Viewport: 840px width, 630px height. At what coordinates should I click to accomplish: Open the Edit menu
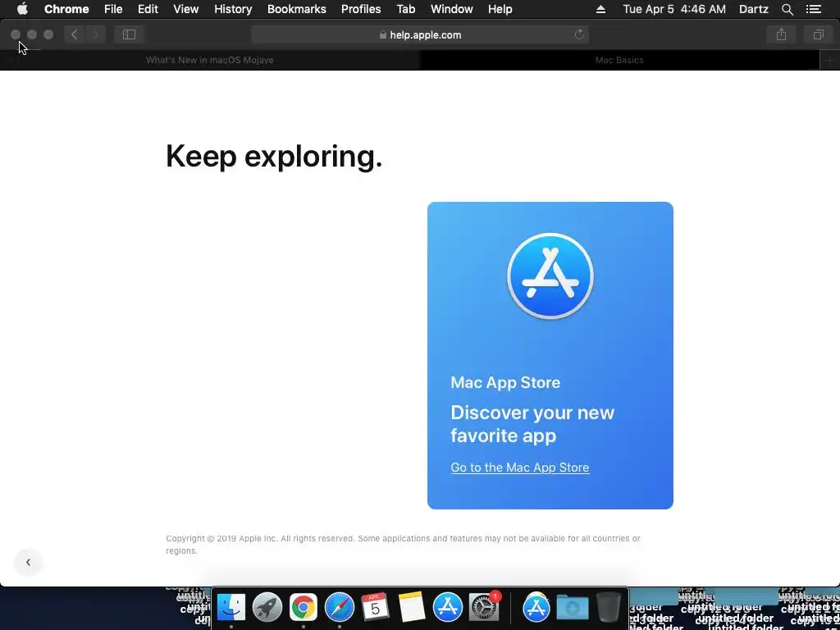(148, 9)
